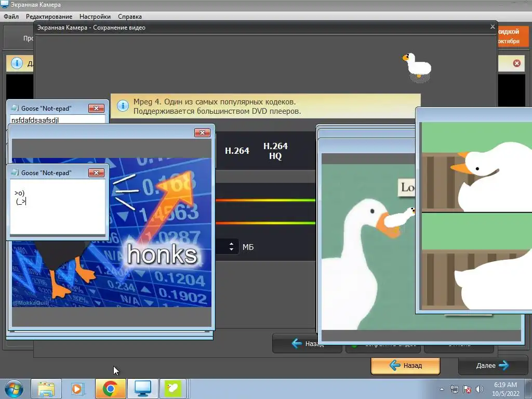Click the partially hidden Назад button in save dialog

tap(295, 344)
